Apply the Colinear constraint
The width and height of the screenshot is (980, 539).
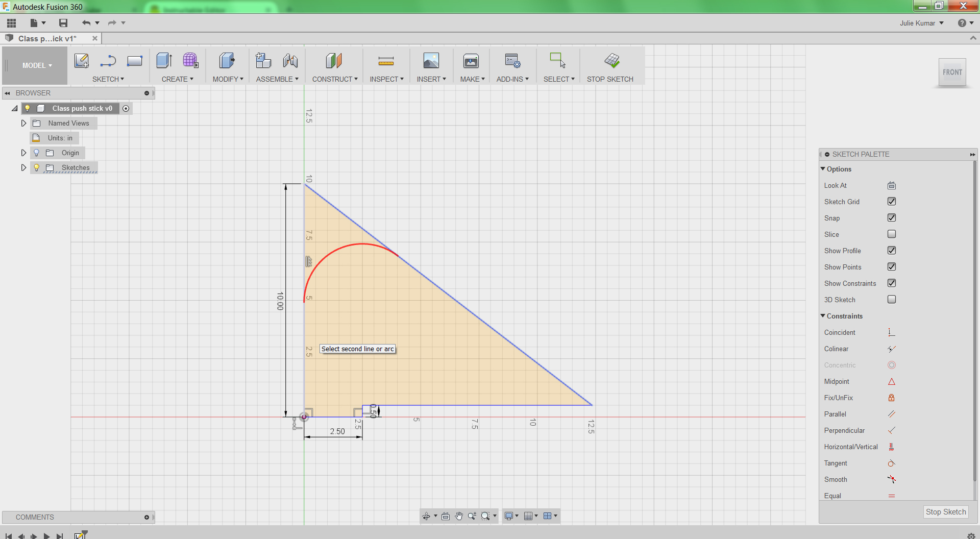click(x=892, y=349)
